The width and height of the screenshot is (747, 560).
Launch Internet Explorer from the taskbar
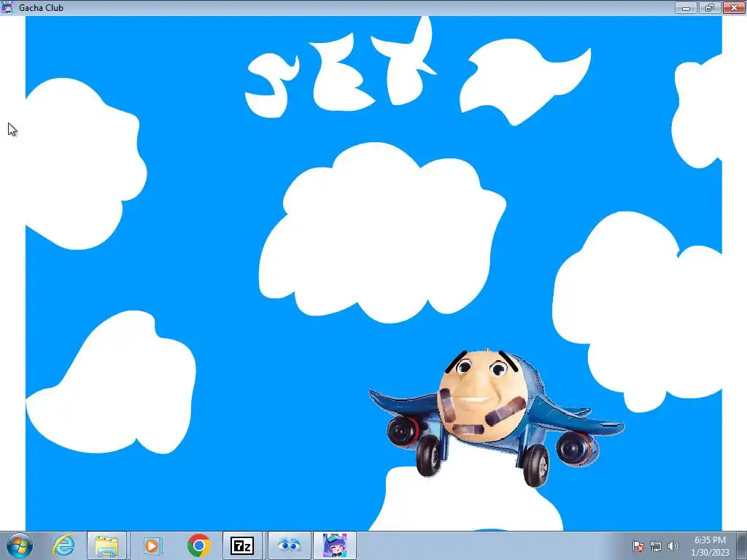click(x=63, y=545)
